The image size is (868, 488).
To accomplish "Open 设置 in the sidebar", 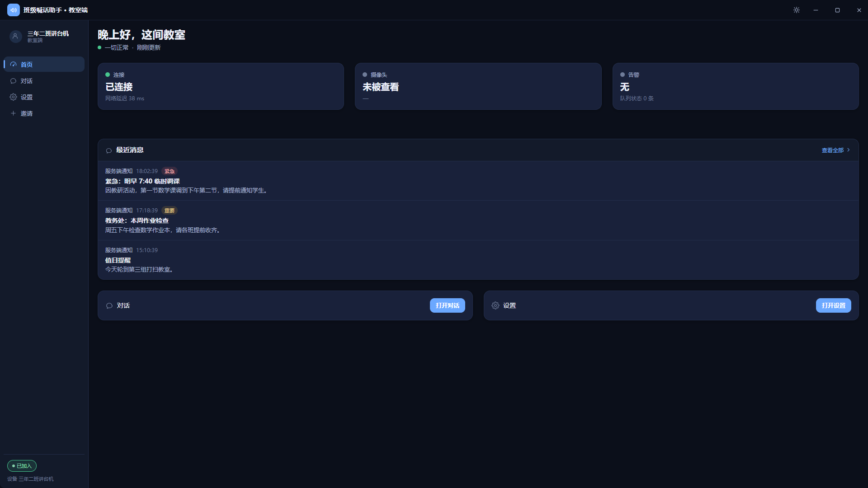I will 44,97.
